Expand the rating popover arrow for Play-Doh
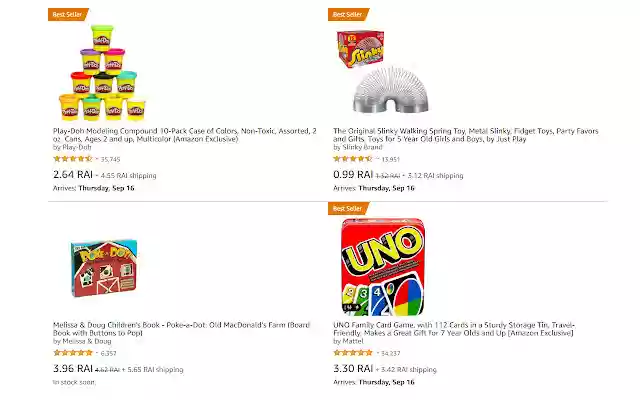The height and width of the screenshot is (400, 640). coord(97,158)
